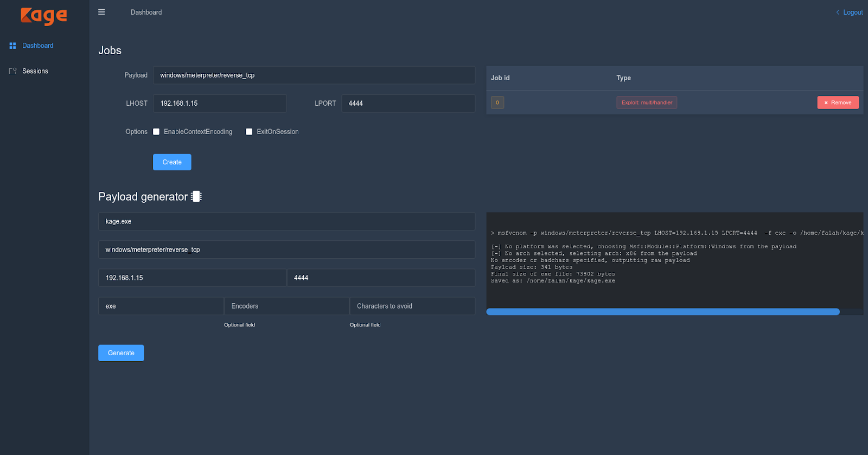The height and width of the screenshot is (455, 868).
Task: Click the Optional field note under Encoders
Action: coord(239,325)
